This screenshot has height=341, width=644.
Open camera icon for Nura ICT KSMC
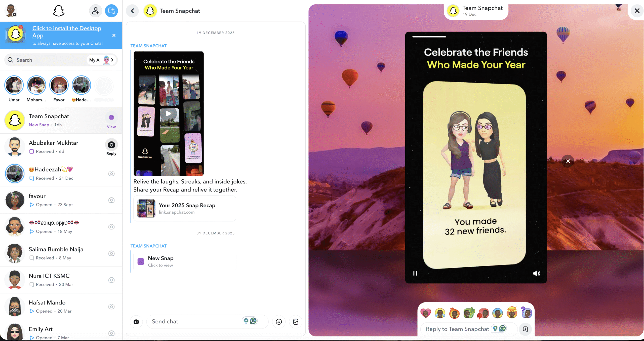[111, 280]
